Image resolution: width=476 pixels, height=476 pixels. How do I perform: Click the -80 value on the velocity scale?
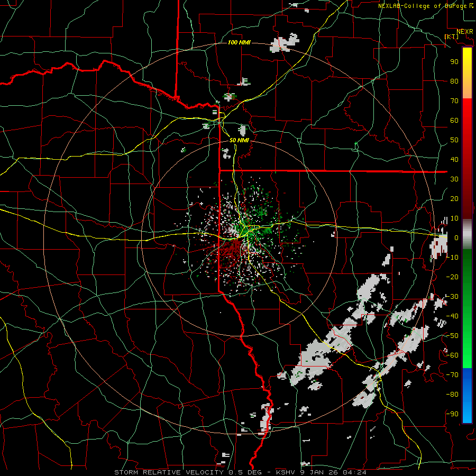452,395
